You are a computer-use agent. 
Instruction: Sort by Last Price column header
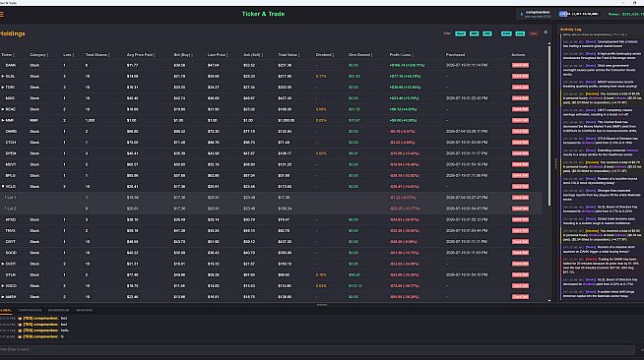218,54
